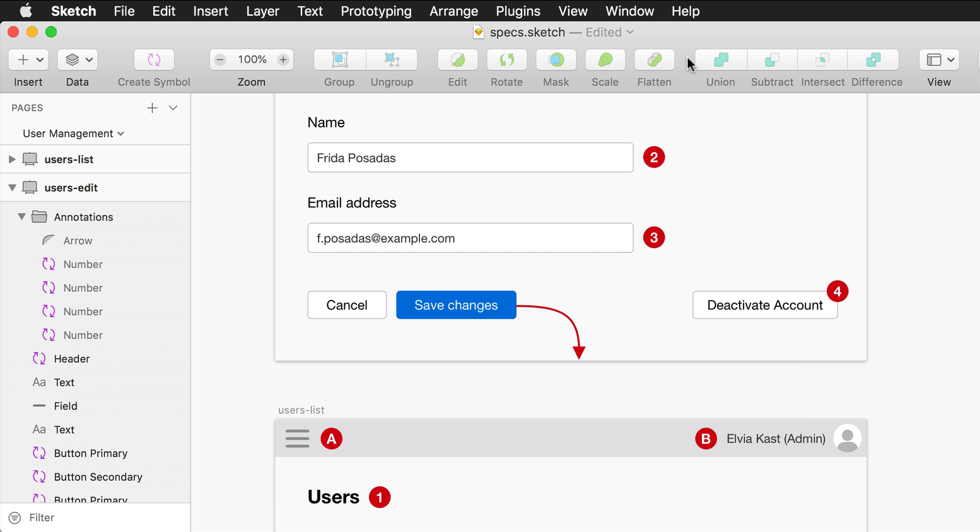
Task: Expand the users-list artboard
Action: [x=11, y=159]
